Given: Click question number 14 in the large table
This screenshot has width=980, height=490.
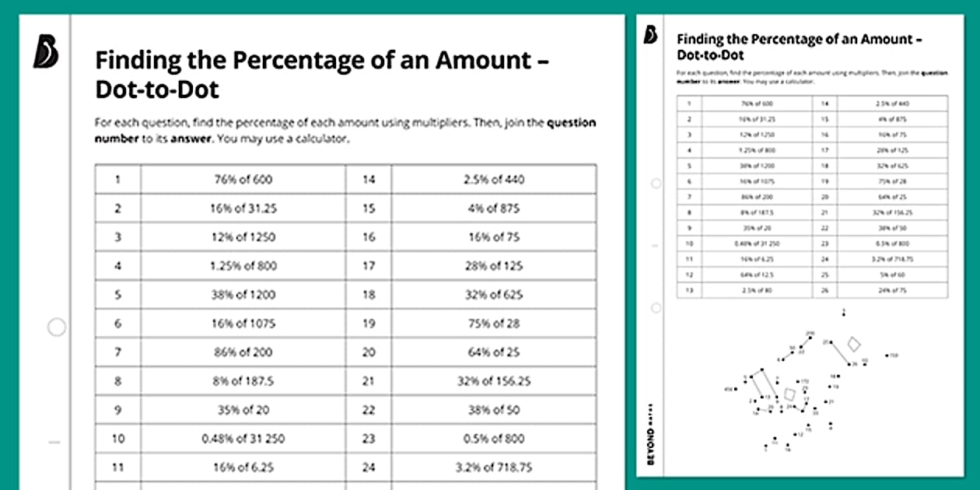Looking at the screenshot, I should pyautogui.click(x=369, y=180).
